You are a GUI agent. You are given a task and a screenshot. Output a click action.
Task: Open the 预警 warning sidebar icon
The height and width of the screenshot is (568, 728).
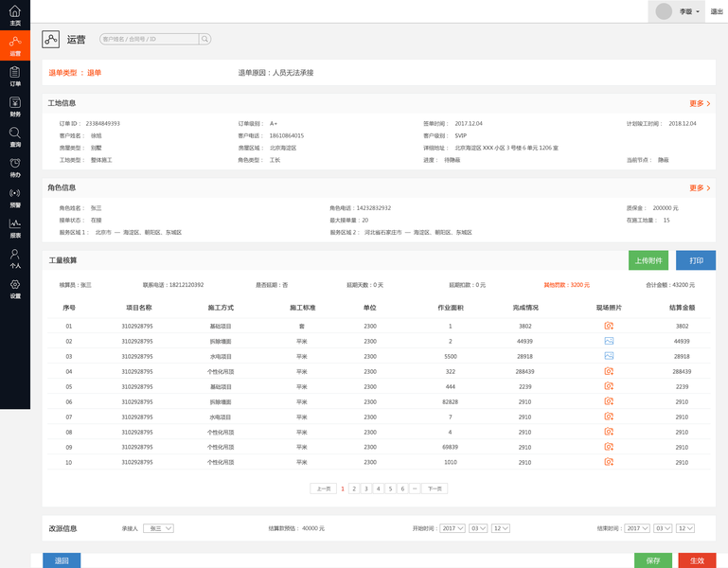pyautogui.click(x=15, y=197)
